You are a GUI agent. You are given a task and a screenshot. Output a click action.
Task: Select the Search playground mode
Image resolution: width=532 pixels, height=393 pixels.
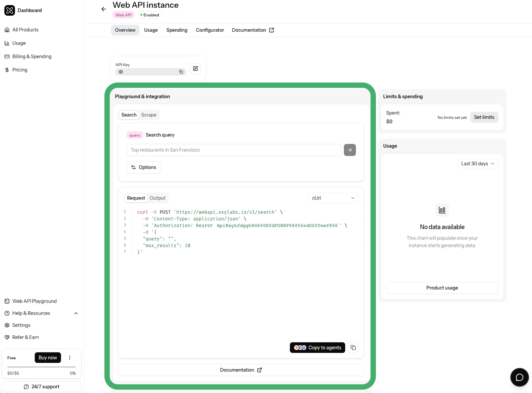point(129,115)
